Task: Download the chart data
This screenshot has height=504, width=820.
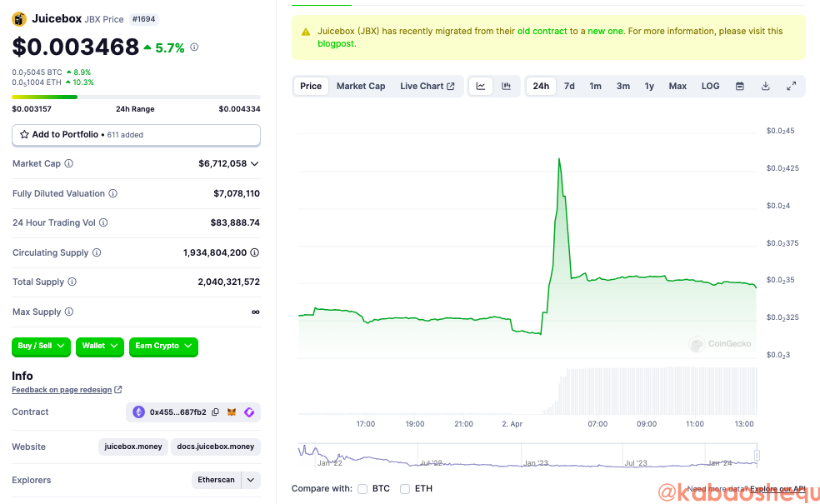Action: pos(765,87)
